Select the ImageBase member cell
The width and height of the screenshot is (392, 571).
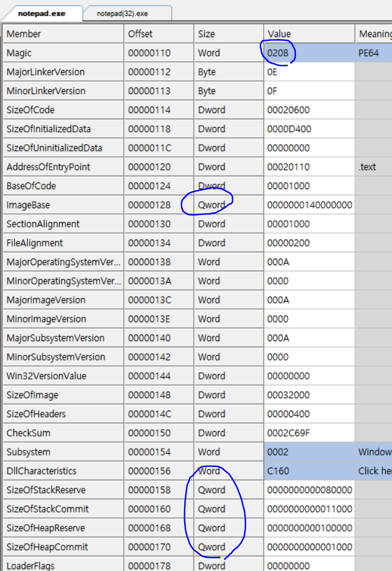[x=63, y=205]
